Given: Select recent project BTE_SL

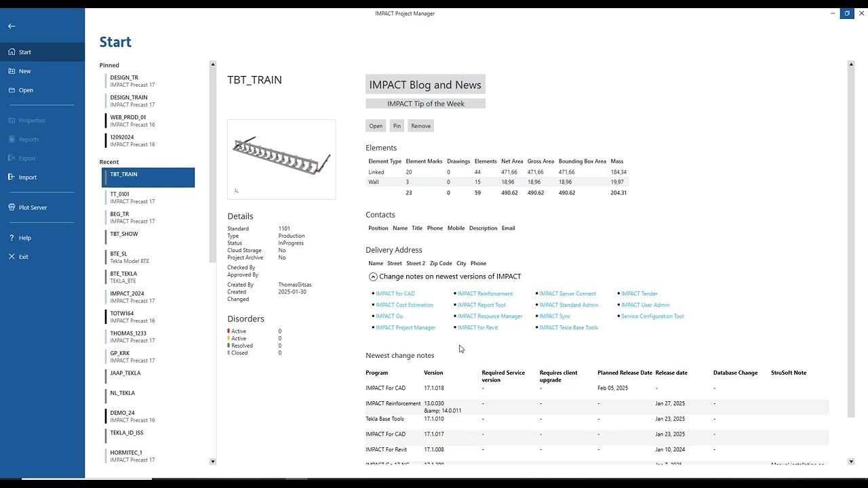Looking at the screenshot, I should click(148, 257).
